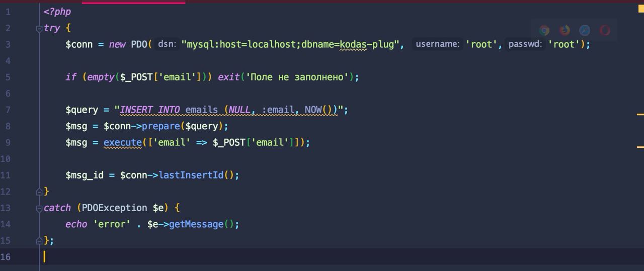
Task: Click the 'username:' parameter hint
Action: tap(437, 44)
